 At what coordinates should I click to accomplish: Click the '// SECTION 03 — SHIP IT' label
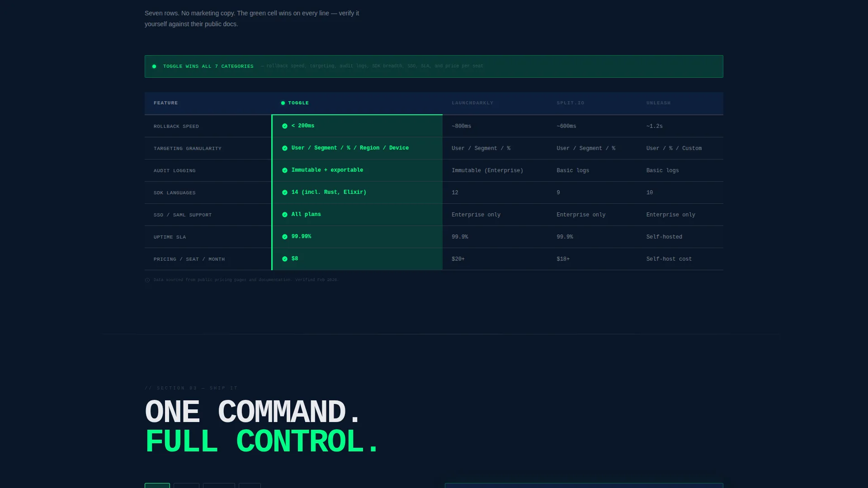coord(191,388)
